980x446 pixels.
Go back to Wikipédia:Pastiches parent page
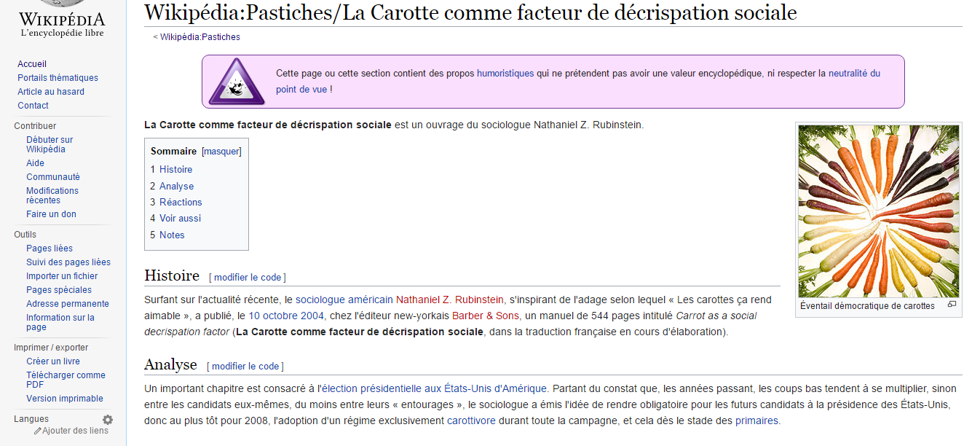point(199,37)
